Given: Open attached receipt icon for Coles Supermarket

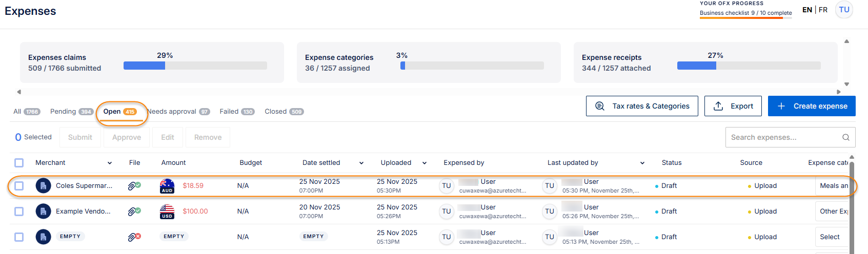Looking at the screenshot, I should (x=134, y=186).
